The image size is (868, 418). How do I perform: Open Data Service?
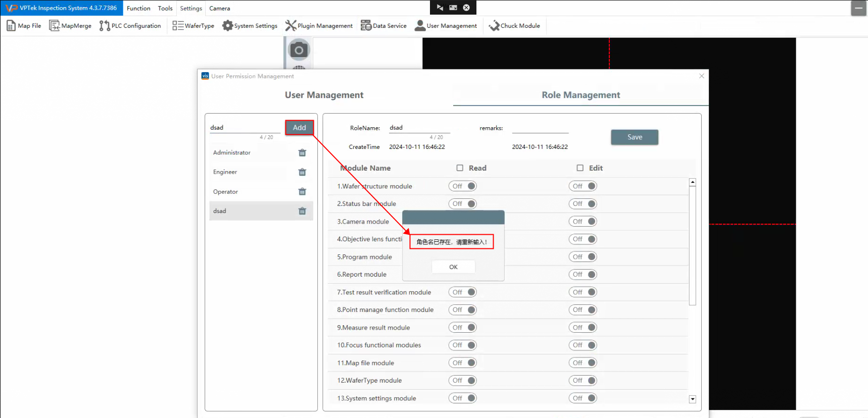pos(383,26)
